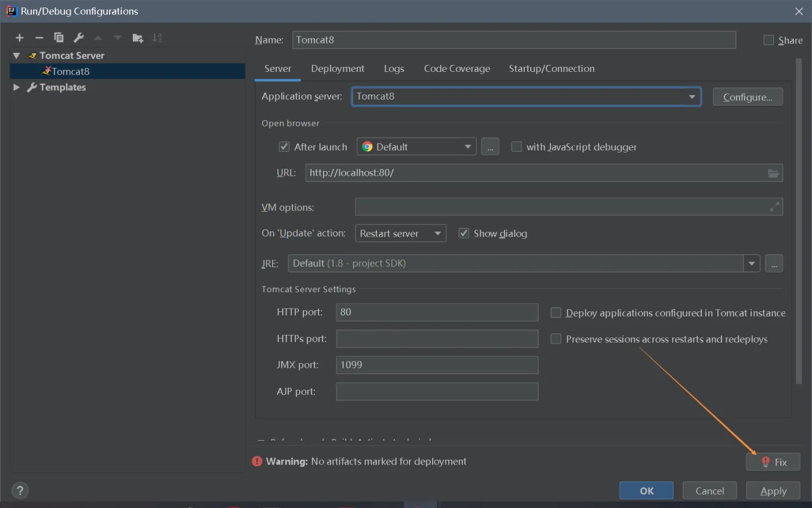Screen dimensions: 812x508
Task: Toggle the Share checkbox
Action: 768,40
